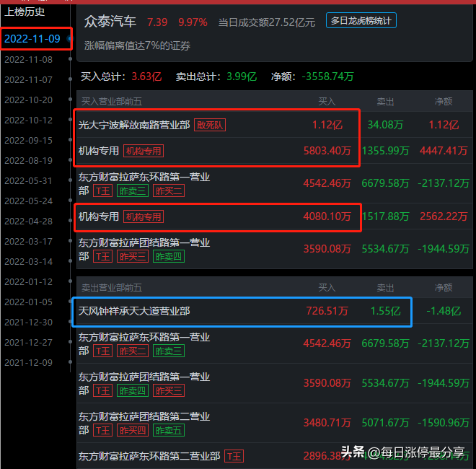The width and height of the screenshot is (476, 469).
Task: Click timeline dot beside 2022-11-08
Action: (x=70, y=59)
